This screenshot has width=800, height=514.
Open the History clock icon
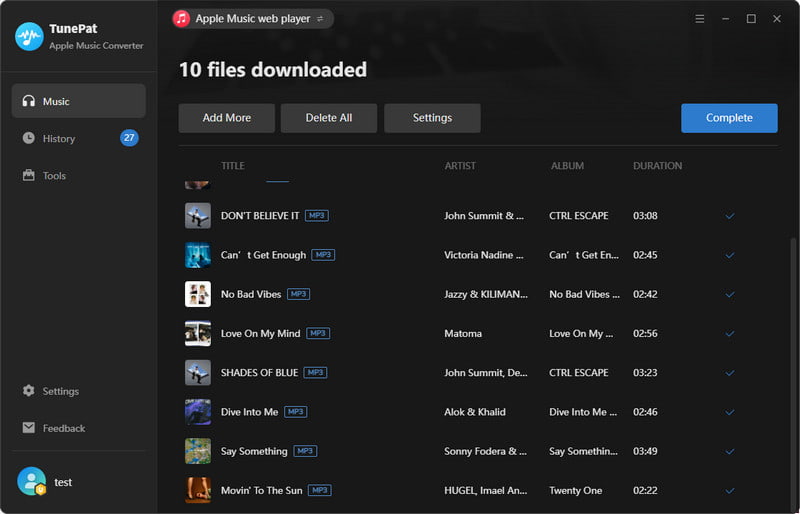pos(29,138)
